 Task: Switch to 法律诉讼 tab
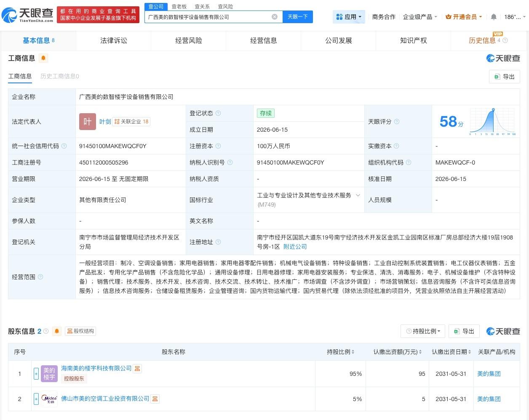(x=114, y=40)
